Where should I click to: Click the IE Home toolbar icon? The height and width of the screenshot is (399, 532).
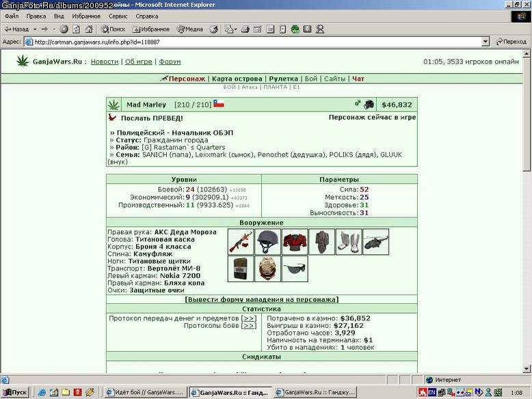[x=89, y=29]
